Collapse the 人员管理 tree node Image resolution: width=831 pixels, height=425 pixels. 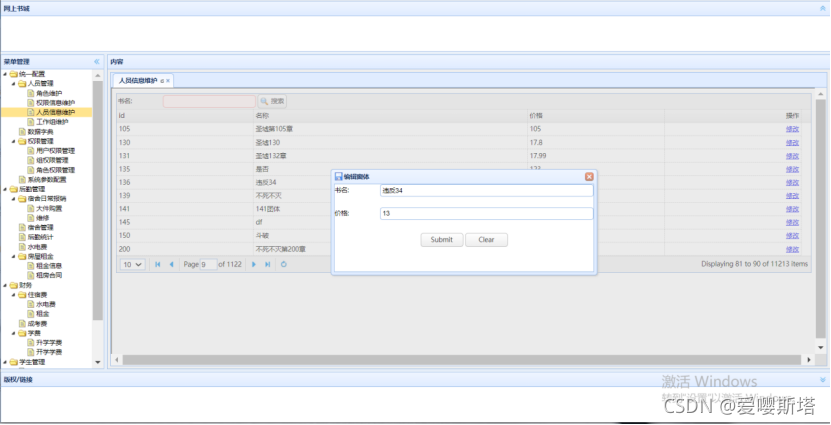pyautogui.click(x=13, y=84)
